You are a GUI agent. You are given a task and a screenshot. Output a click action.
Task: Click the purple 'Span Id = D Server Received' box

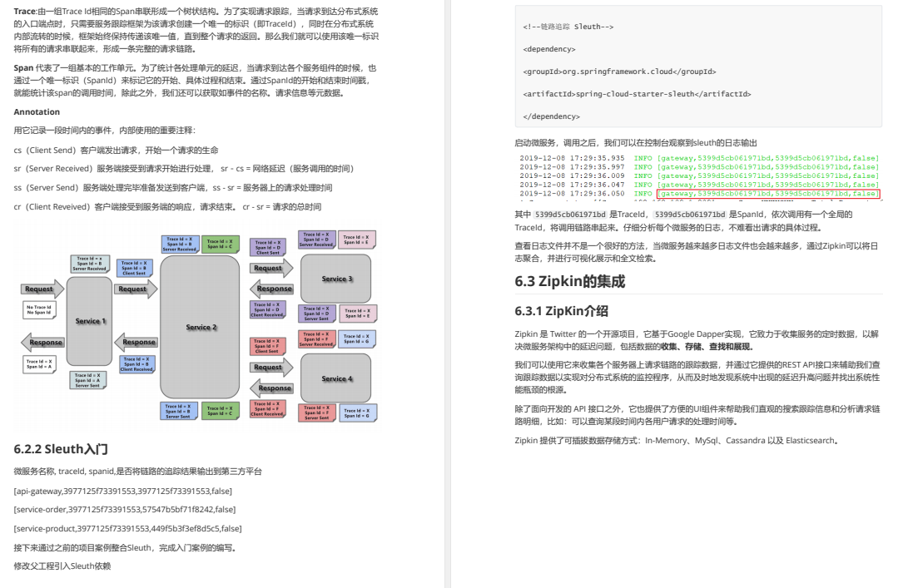tap(316, 241)
